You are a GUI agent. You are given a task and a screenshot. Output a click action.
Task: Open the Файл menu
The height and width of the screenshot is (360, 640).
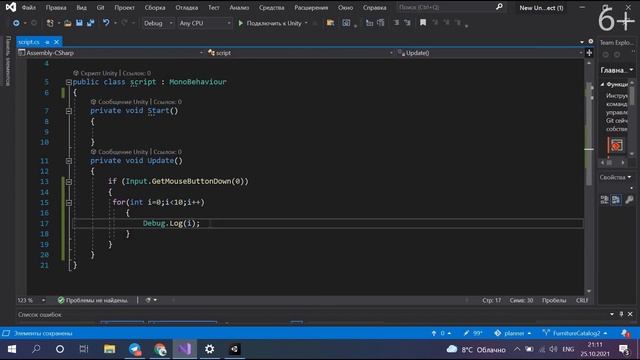point(29,7)
